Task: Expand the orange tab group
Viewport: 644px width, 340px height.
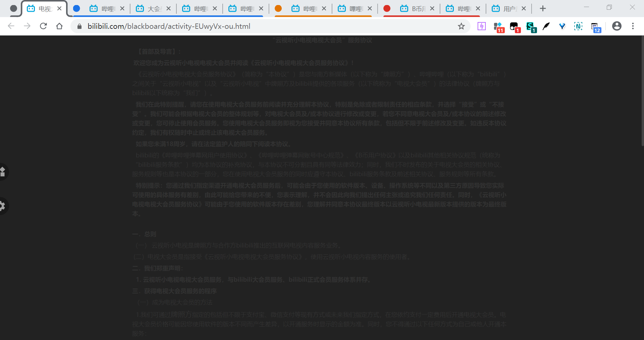Action: tap(278, 8)
